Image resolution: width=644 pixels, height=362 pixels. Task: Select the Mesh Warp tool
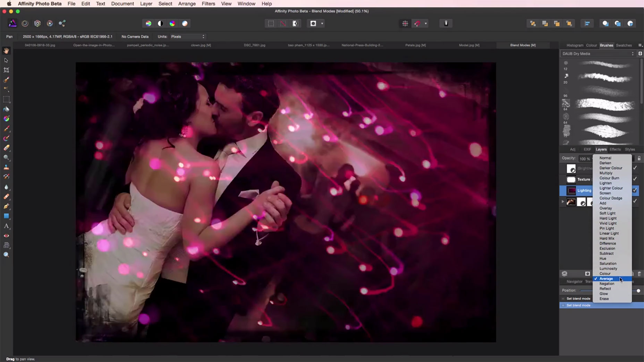tap(6, 245)
